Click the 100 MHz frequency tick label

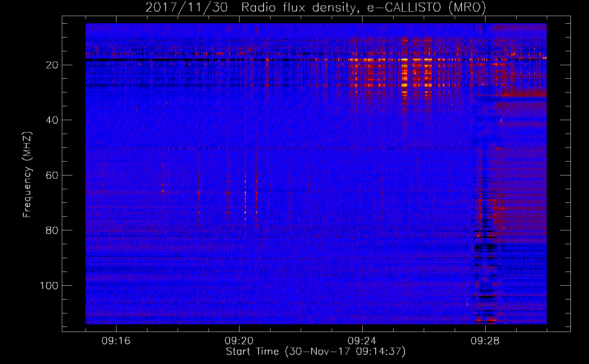(49, 286)
